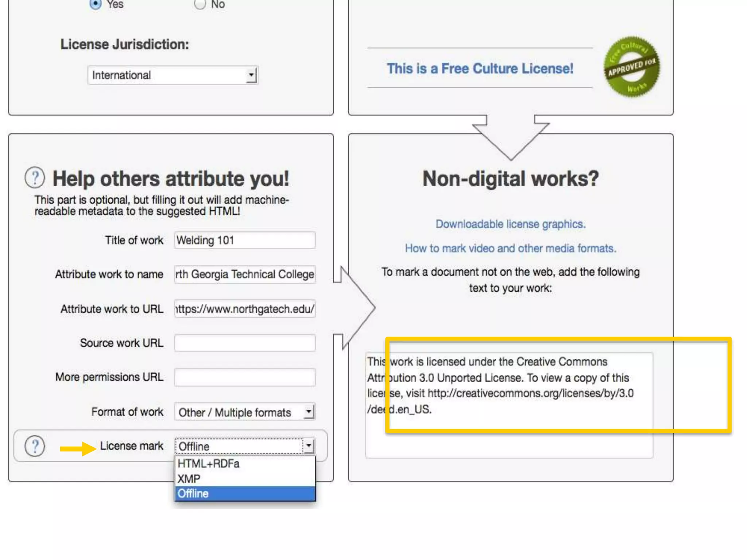Open the Downloadable license graphics link
The width and height of the screenshot is (747, 560).
point(510,224)
